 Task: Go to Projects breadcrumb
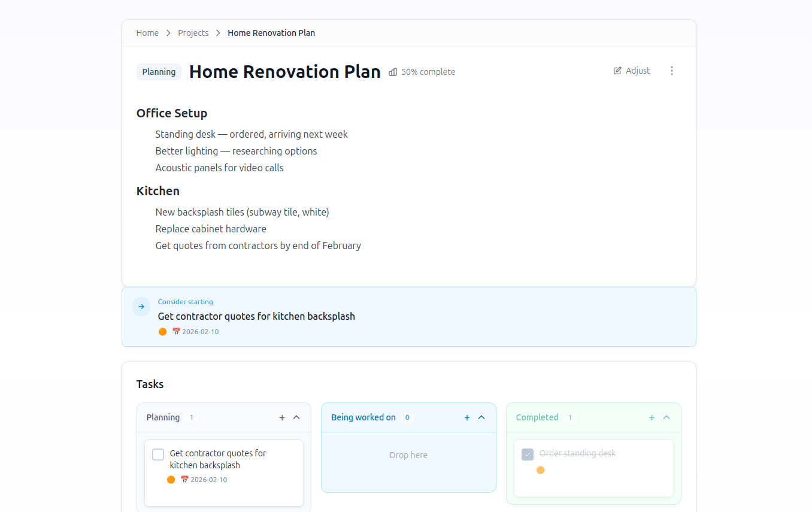coord(193,33)
